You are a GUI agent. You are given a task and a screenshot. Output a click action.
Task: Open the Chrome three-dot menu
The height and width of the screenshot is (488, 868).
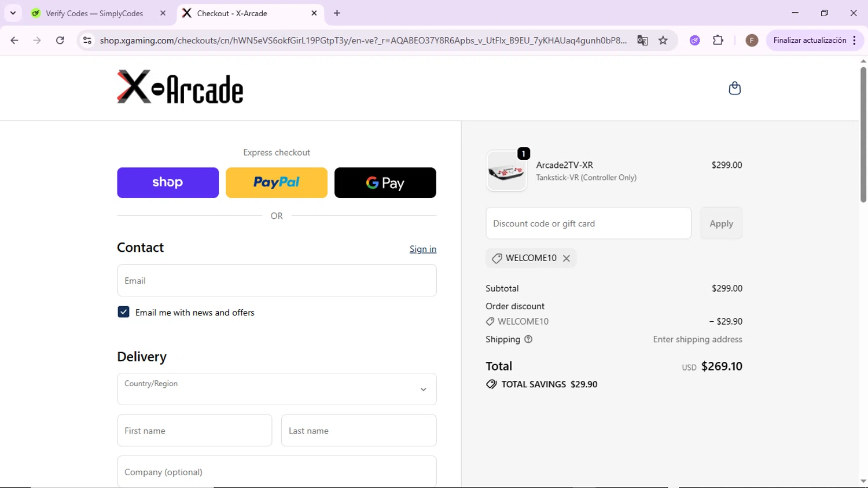[x=855, y=40]
